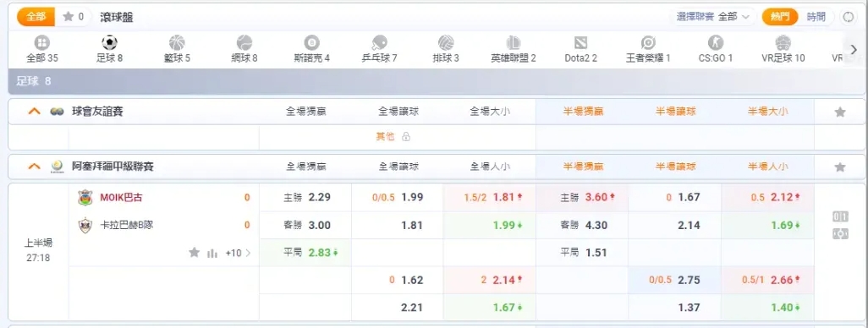The image size is (868, 328).
Task: Select half-time handicap odds 2.14
Action: (x=675, y=225)
